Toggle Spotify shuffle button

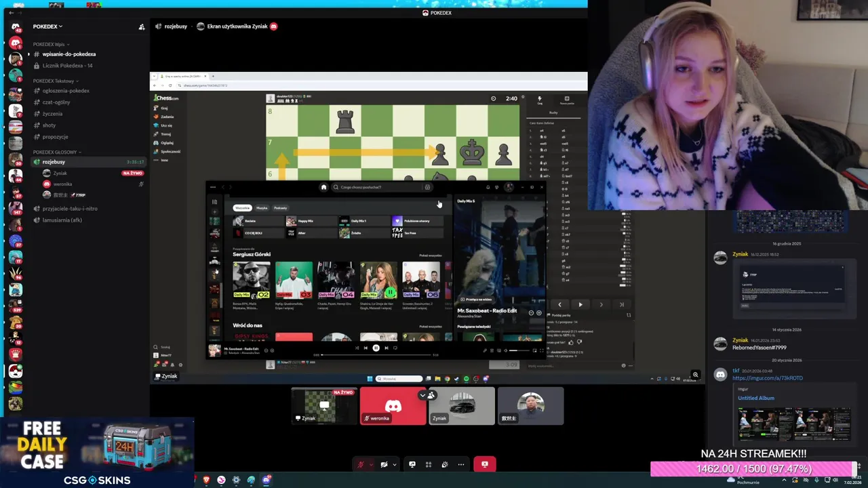(357, 348)
